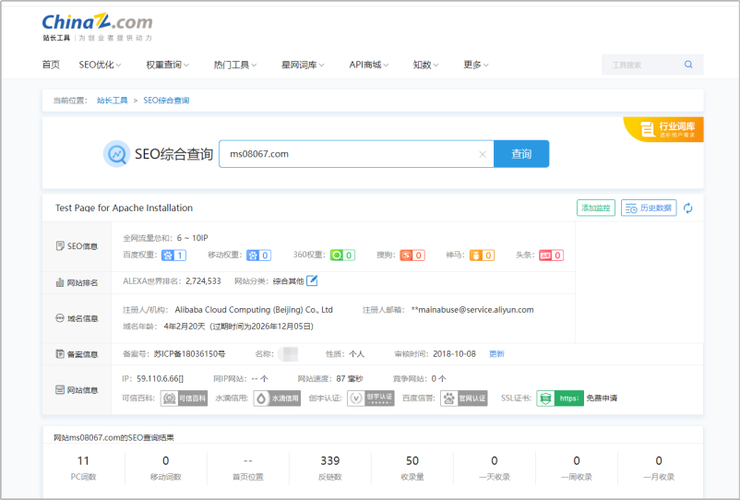Click the 网站速度 value 87 毫秒

(350, 379)
